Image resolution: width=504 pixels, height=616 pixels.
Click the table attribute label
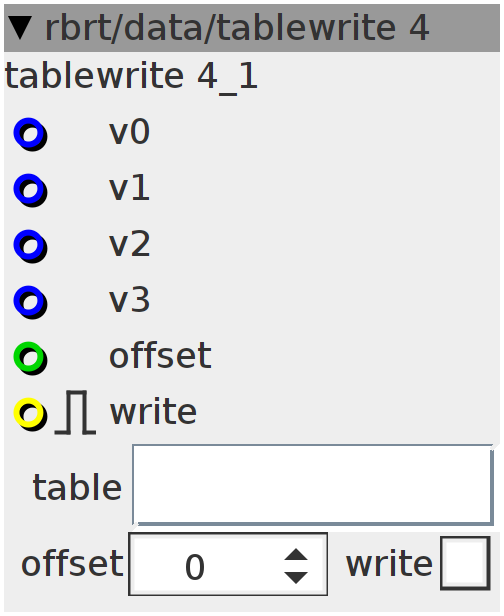(x=77, y=487)
